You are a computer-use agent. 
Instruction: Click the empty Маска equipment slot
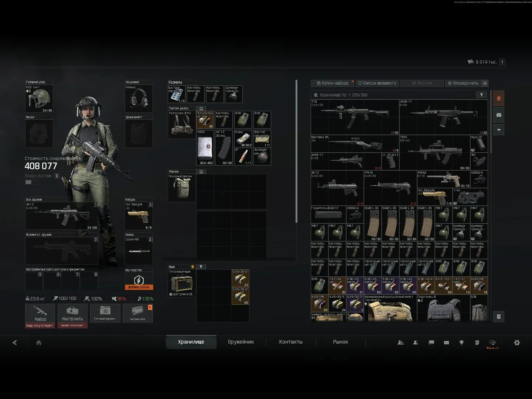point(39,133)
